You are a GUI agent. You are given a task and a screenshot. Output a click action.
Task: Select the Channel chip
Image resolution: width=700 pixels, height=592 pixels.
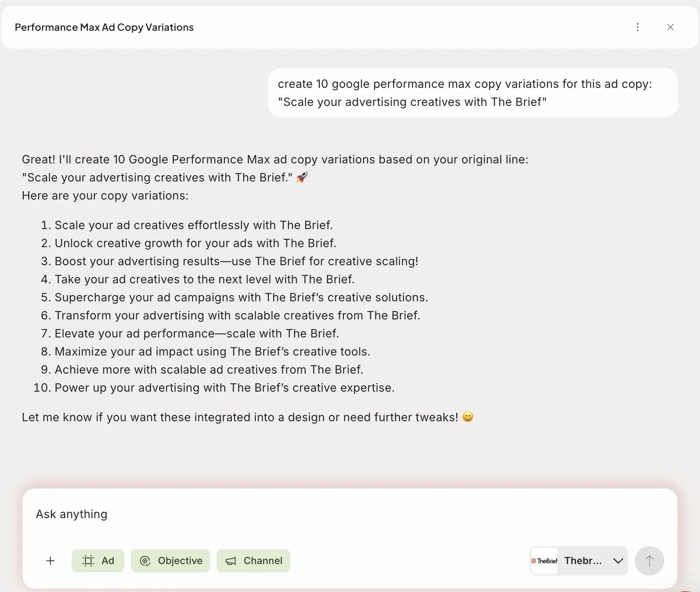pyautogui.click(x=253, y=561)
